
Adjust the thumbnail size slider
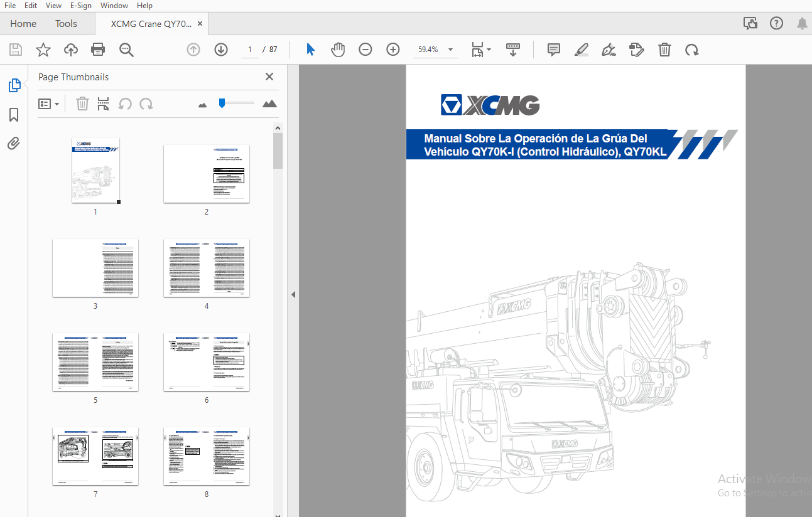222,103
